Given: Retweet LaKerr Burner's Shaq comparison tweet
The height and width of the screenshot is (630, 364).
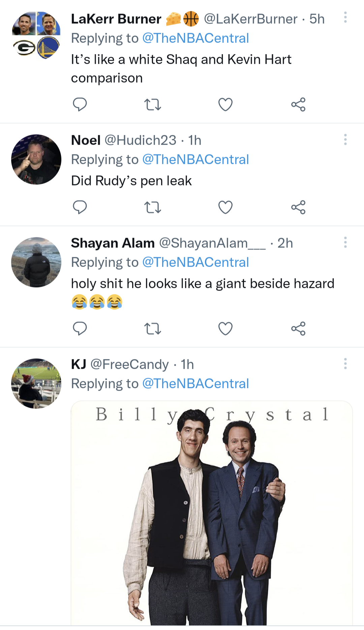Looking at the screenshot, I should point(152,104).
